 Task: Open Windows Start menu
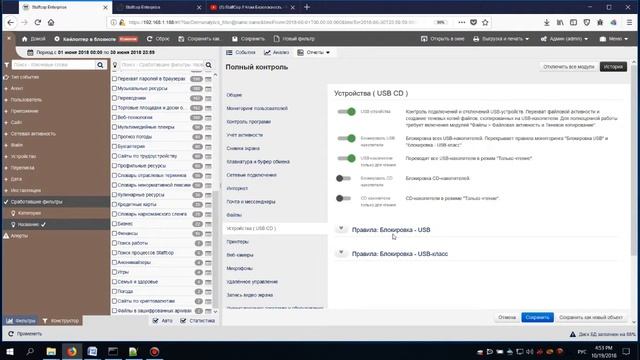tap(10, 351)
